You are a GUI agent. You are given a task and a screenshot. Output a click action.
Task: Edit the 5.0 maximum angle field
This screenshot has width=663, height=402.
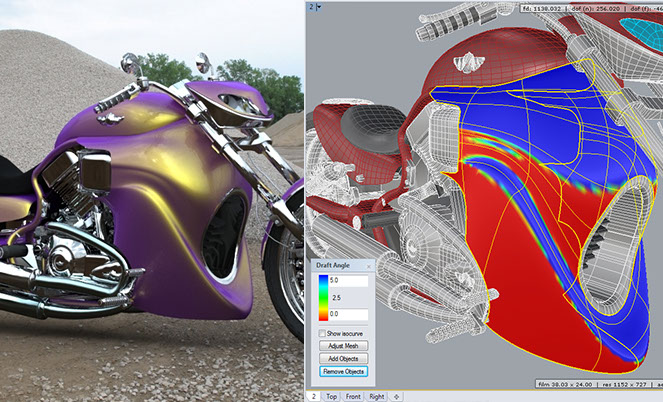(349, 281)
